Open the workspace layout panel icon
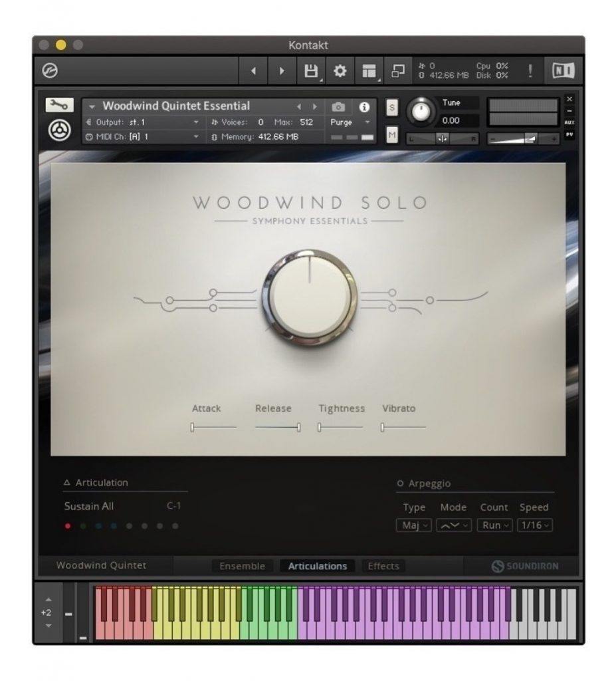616x681 pixels. coord(369,70)
